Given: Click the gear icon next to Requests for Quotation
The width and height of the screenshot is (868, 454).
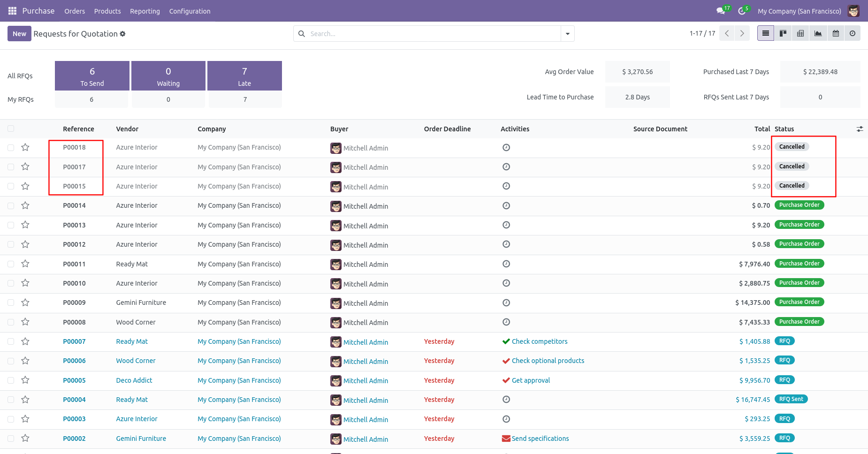Looking at the screenshot, I should 123,34.
